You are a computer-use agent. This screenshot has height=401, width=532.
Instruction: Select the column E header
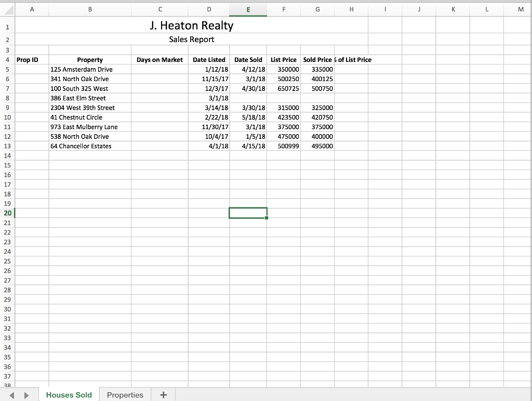click(248, 9)
